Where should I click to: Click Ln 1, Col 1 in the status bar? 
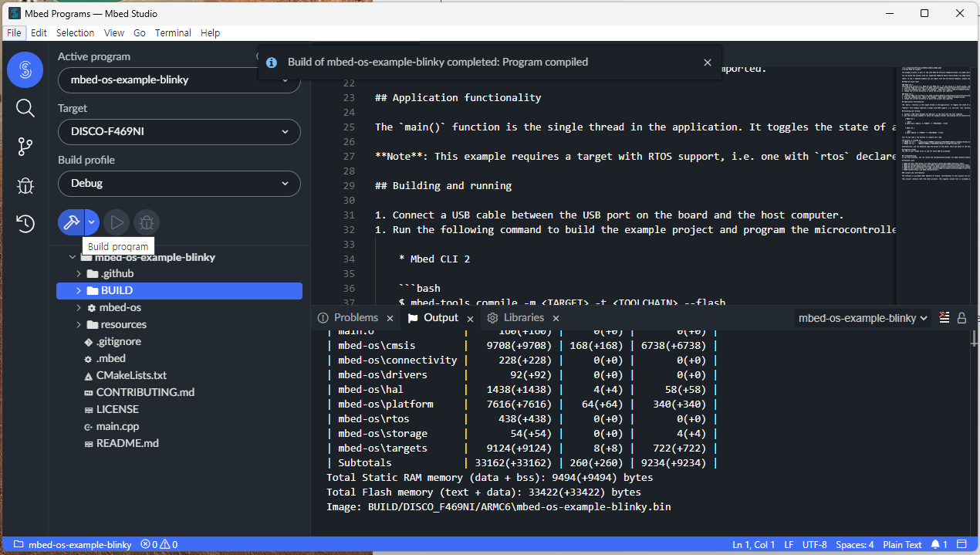(x=755, y=545)
